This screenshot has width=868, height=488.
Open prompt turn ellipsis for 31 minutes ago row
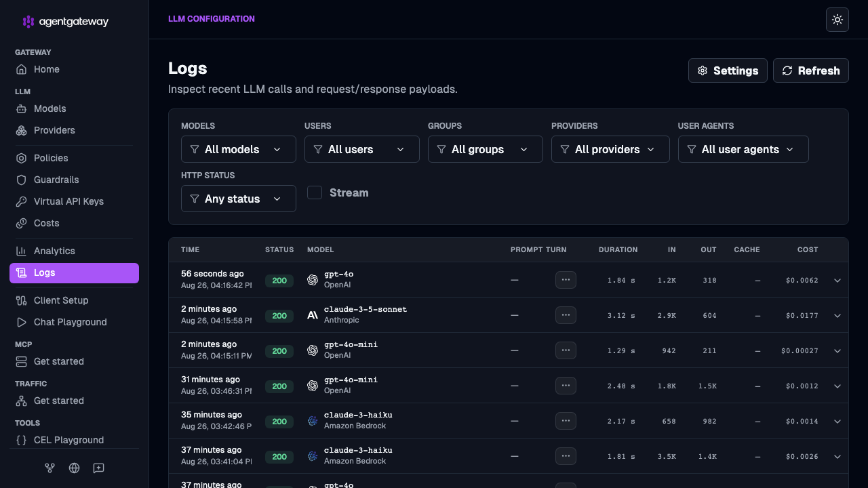[x=566, y=386]
